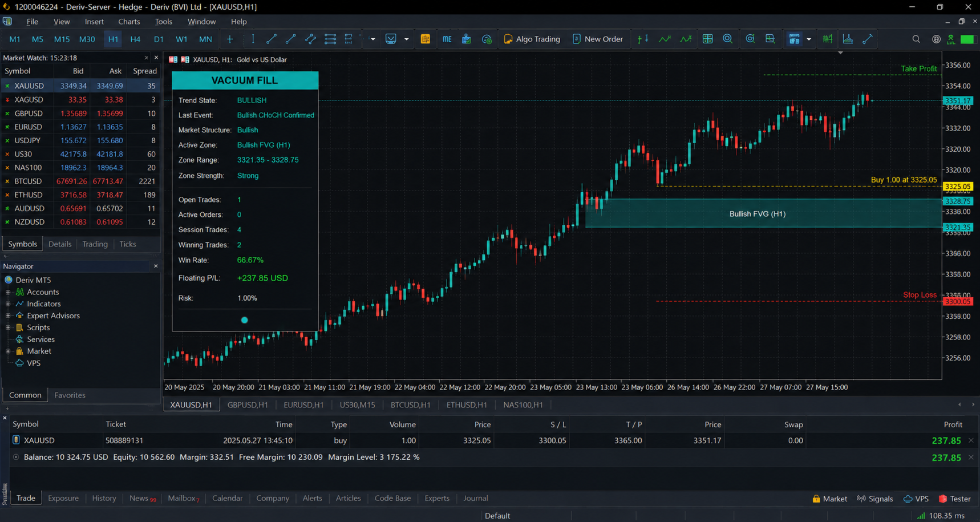
Task: Open the Charts menu
Action: pyautogui.click(x=129, y=22)
